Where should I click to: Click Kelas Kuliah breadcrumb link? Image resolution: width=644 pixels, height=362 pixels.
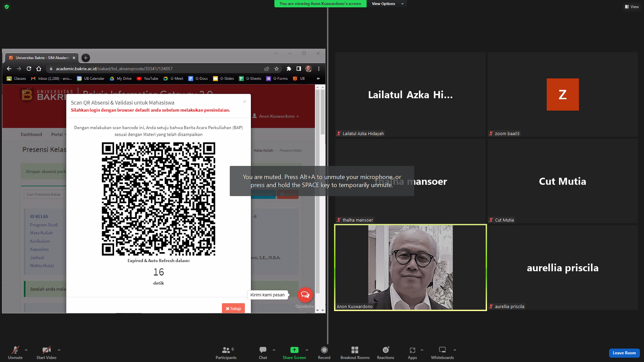(x=264, y=150)
